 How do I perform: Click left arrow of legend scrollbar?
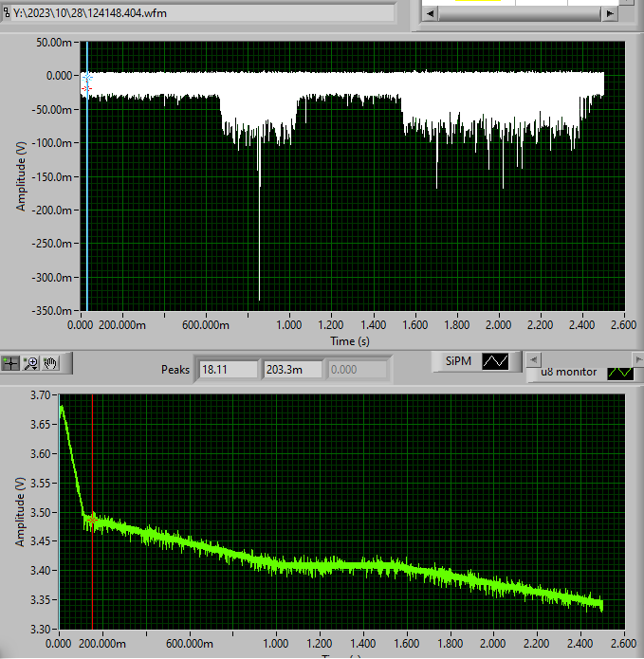click(x=533, y=359)
